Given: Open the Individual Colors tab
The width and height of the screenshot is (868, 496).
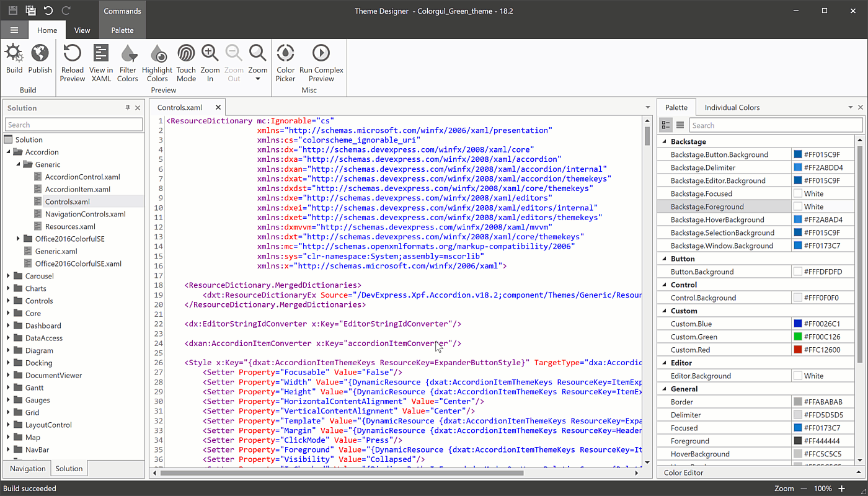Looking at the screenshot, I should coord(732,107).
